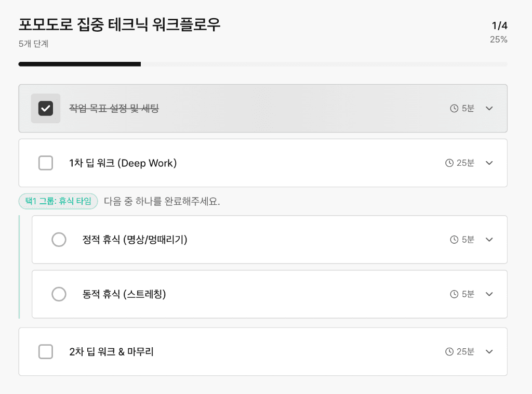Click the 택1 그룹: 휴식 타임 badge
The height and width of the screenshot is (394, 532).
[x=58, y=202]
